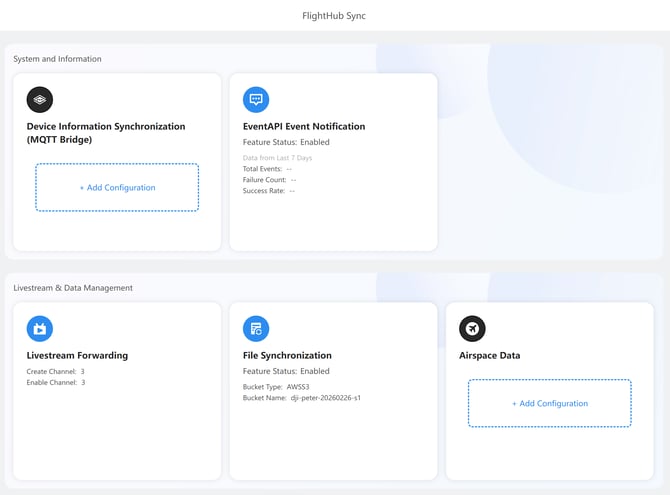Click the FlightHub Sync page title
This screenshot has height=495, width=670.
(334, 16)
